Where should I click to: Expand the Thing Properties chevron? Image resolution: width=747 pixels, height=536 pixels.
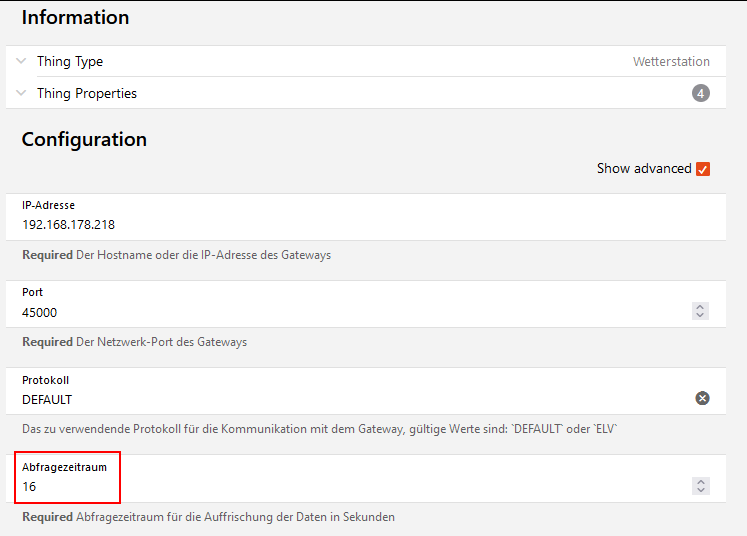[22, 93]
